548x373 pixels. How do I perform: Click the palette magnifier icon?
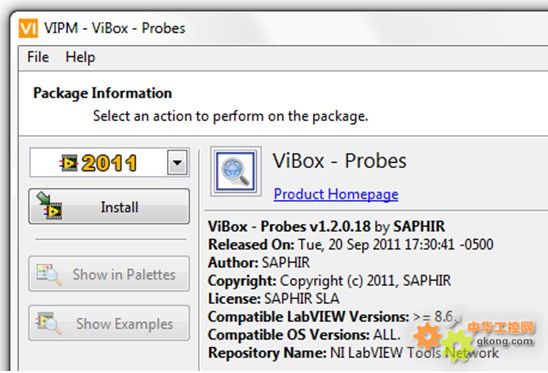[x=49, y=274]
